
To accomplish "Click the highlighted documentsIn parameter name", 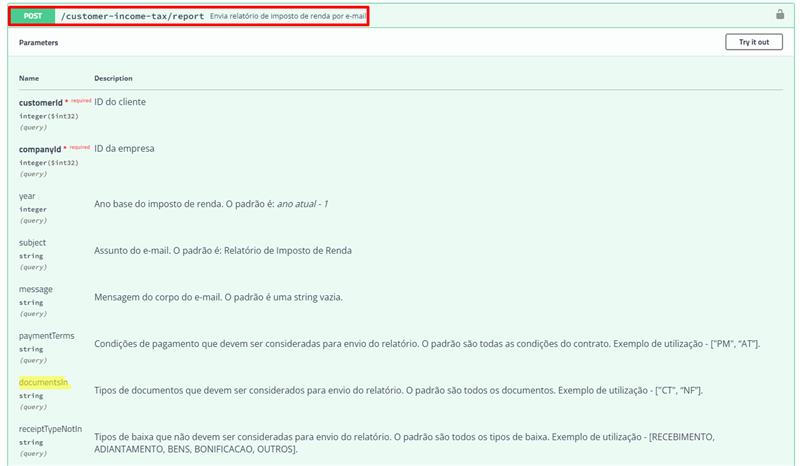I will tap(44, 382).
